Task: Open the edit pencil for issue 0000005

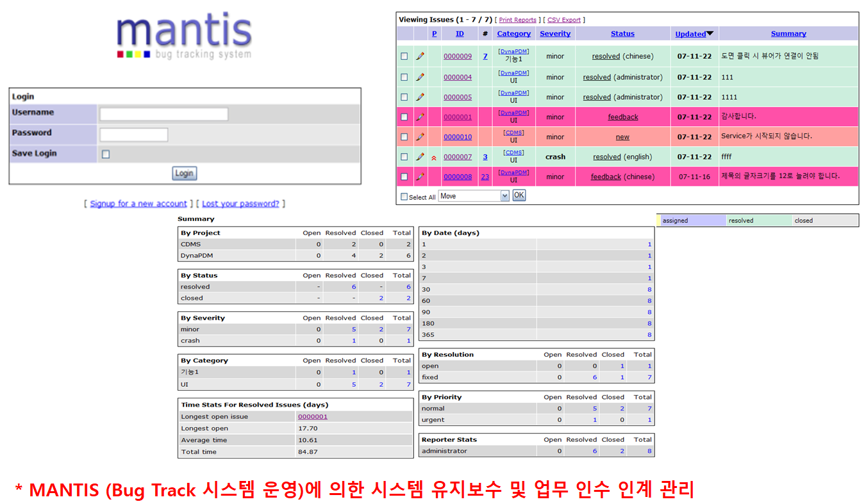Action: pos(420,97)
